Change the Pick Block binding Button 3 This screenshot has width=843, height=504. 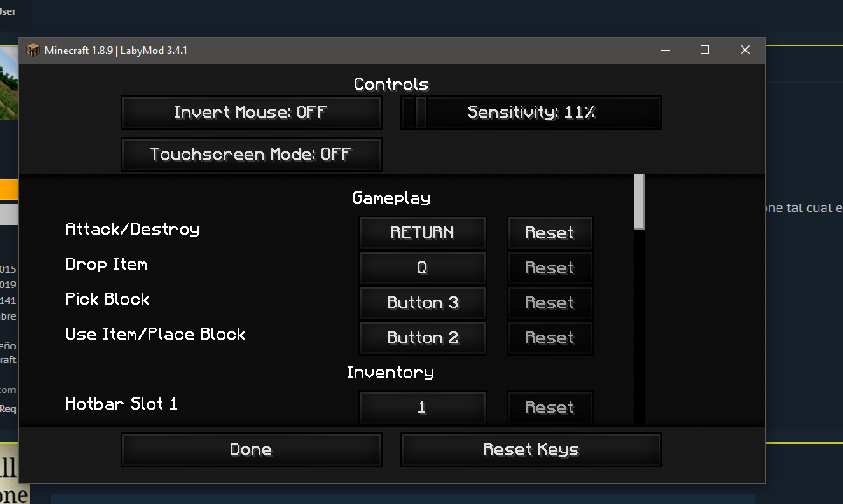423,303
